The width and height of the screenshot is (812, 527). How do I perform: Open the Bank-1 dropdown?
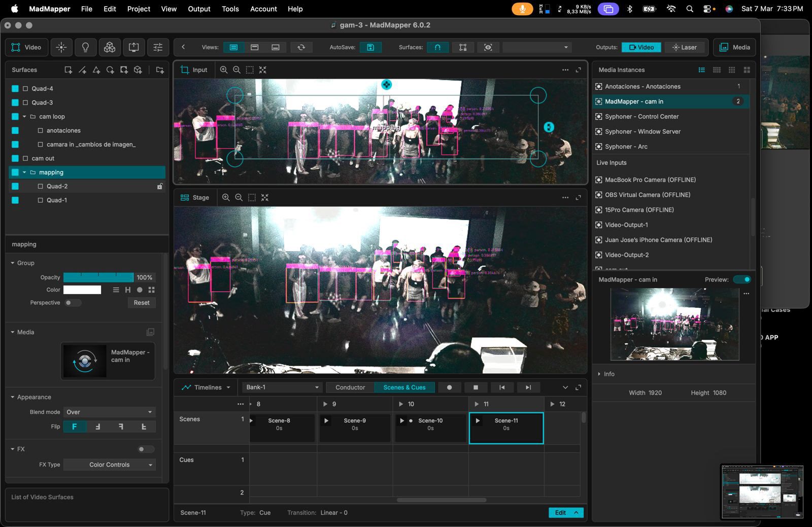point(282,387)
